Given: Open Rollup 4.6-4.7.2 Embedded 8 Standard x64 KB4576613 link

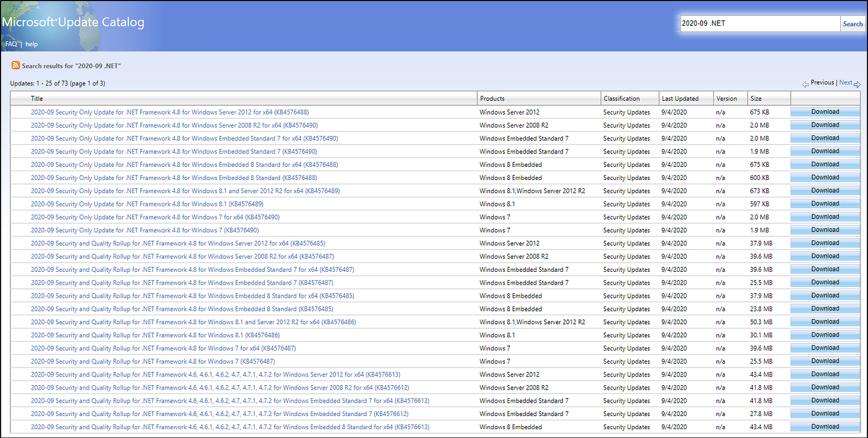Looking at the screenshot, I should click(230, 427).
